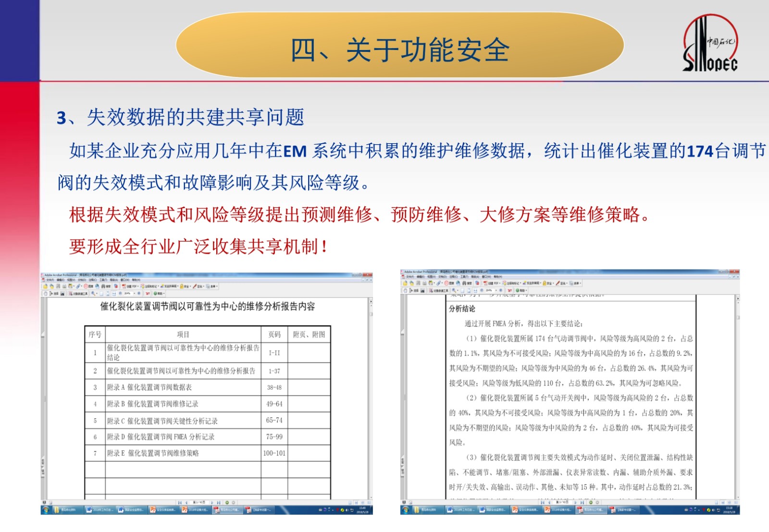Click magnifier Zoom In tool in right Acrobat
The width and height of the screenshot is (769, 532).
[x=454, y=290]
